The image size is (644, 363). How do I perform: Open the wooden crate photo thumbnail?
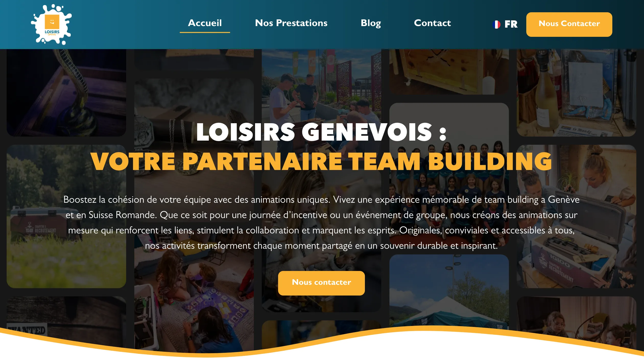click(449, 72)
